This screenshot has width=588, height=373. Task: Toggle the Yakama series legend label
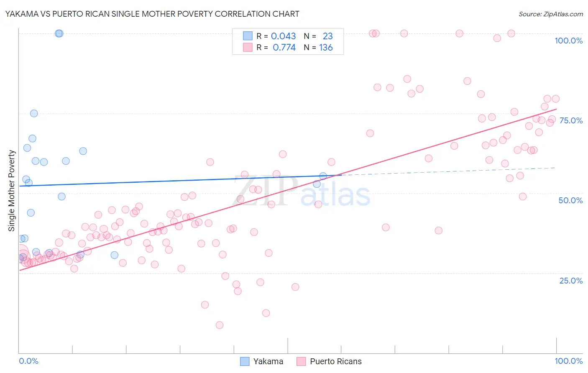coord(268,361)
